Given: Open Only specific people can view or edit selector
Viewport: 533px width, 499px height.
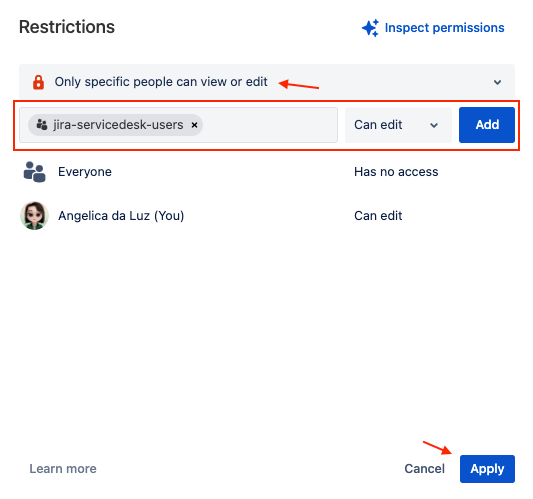Looking at the screenshot, I should (267, 82).
